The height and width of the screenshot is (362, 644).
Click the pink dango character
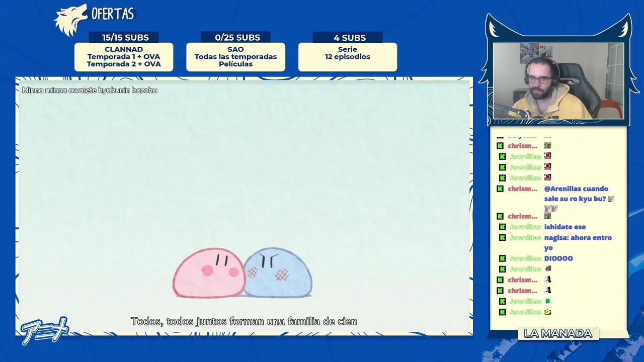tap(209, 273)
